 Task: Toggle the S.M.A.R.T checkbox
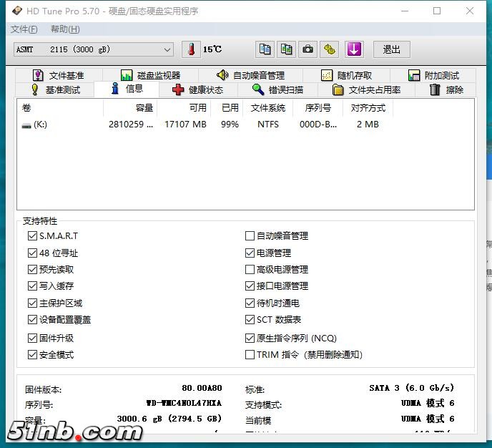32,235
